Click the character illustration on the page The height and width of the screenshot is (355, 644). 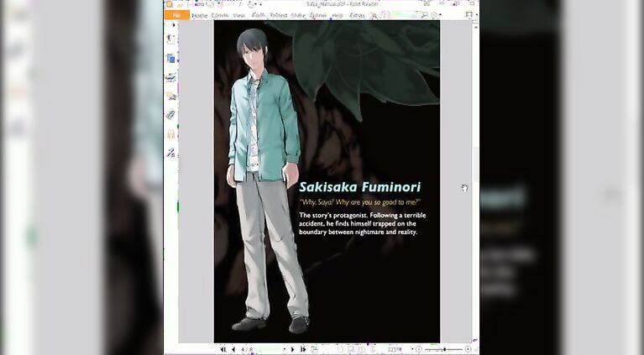tap(267, 180)
